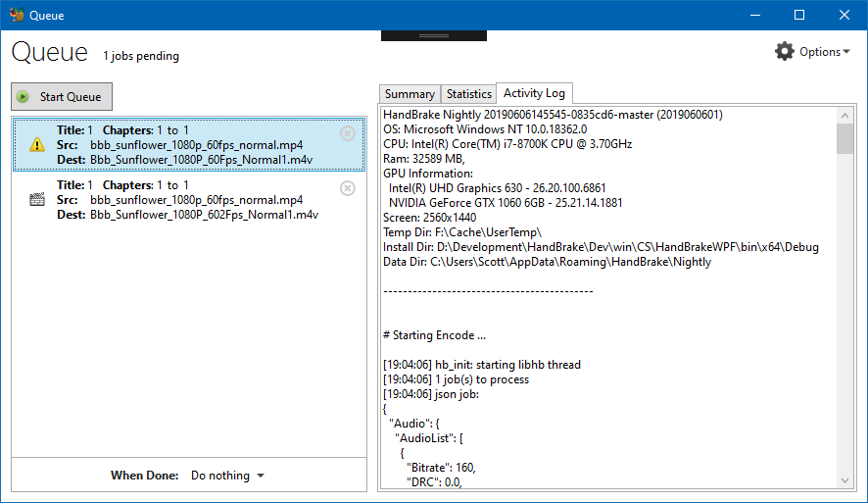Switch to the Summary tab
Image resolution: width=868 pixels, height=503 pixels.
coord(410,94)
